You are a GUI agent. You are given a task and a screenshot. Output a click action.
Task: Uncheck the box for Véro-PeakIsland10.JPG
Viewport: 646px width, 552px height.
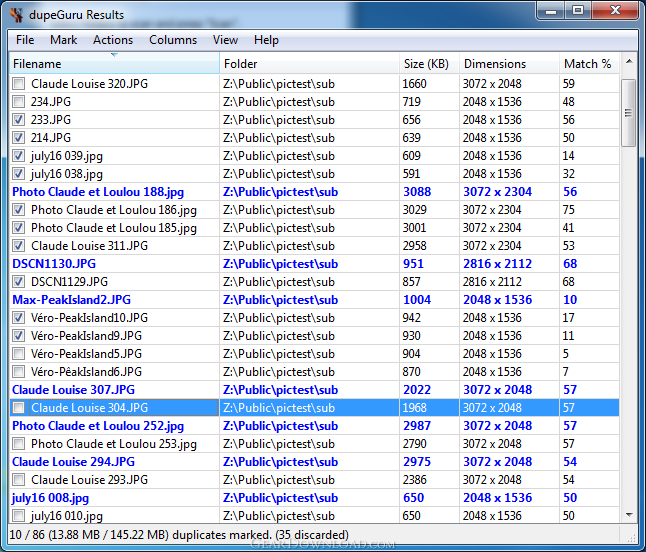(18, 318)
